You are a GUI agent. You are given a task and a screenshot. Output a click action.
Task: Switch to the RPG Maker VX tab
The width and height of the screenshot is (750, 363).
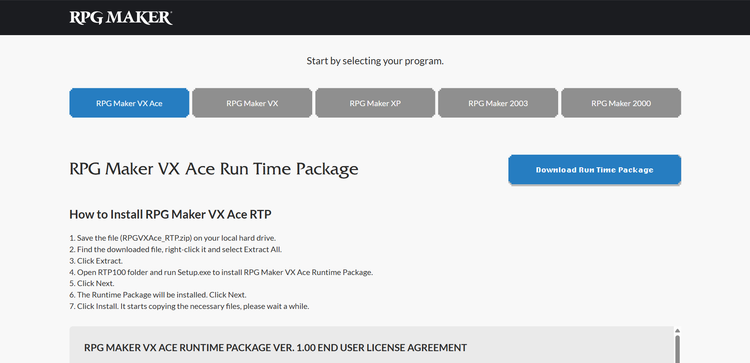[252, 103]
